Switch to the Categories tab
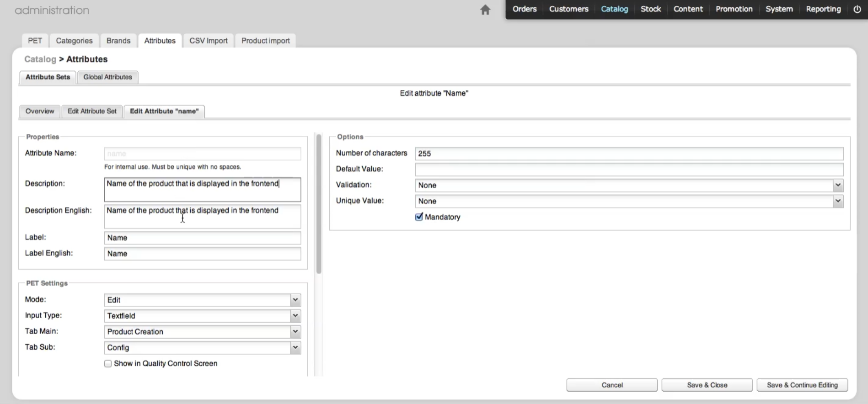 (74, 41)
